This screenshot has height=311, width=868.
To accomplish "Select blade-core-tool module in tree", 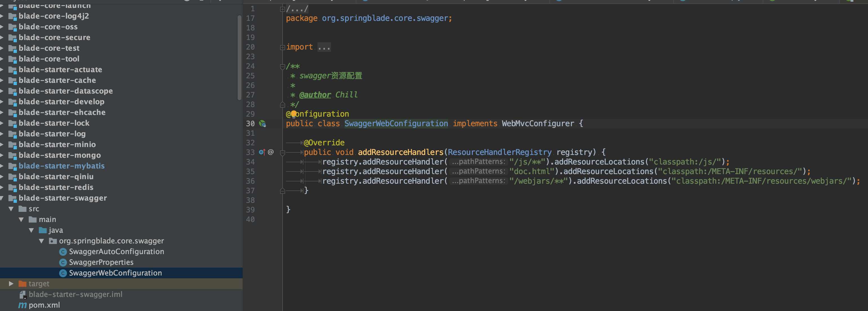I will click(x=49, y=59).
